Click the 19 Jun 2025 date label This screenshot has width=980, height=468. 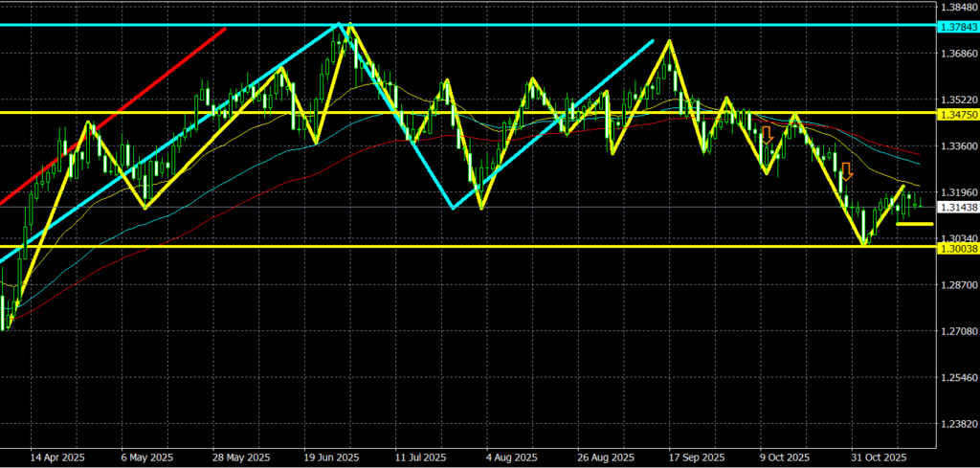coord(330,457)
